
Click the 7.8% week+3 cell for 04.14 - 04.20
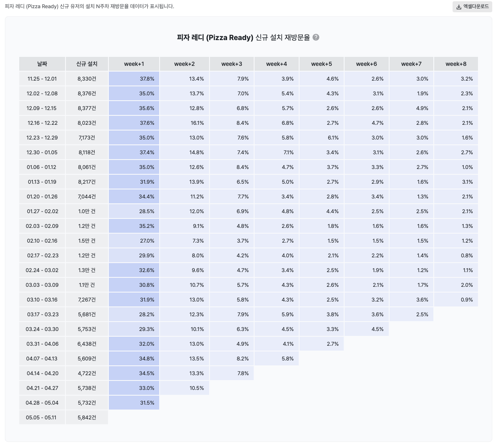[x=232, y=373]
